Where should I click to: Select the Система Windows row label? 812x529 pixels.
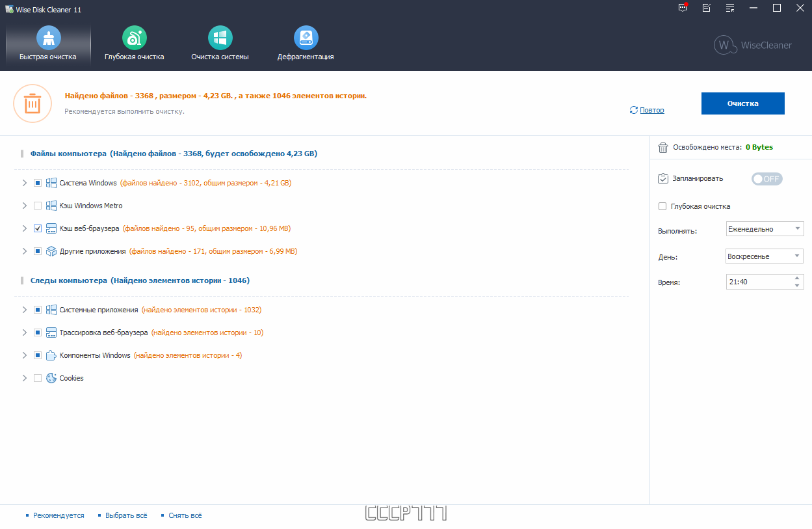(x=88, y=183)
